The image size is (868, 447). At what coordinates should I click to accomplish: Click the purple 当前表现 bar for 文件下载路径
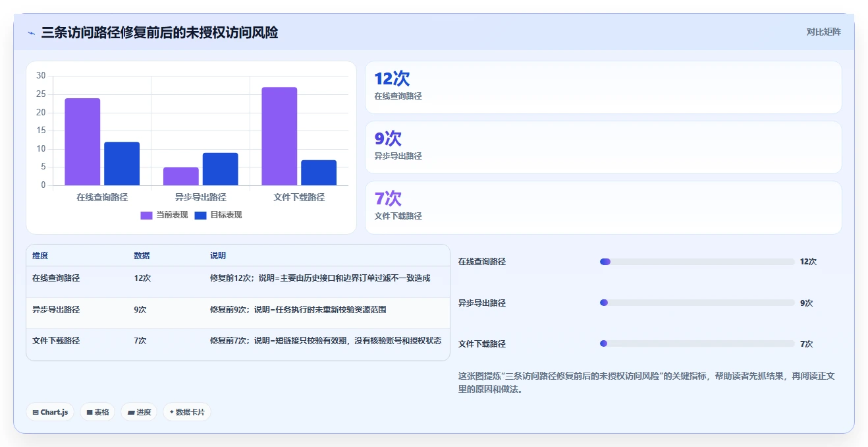pos(279,136)
